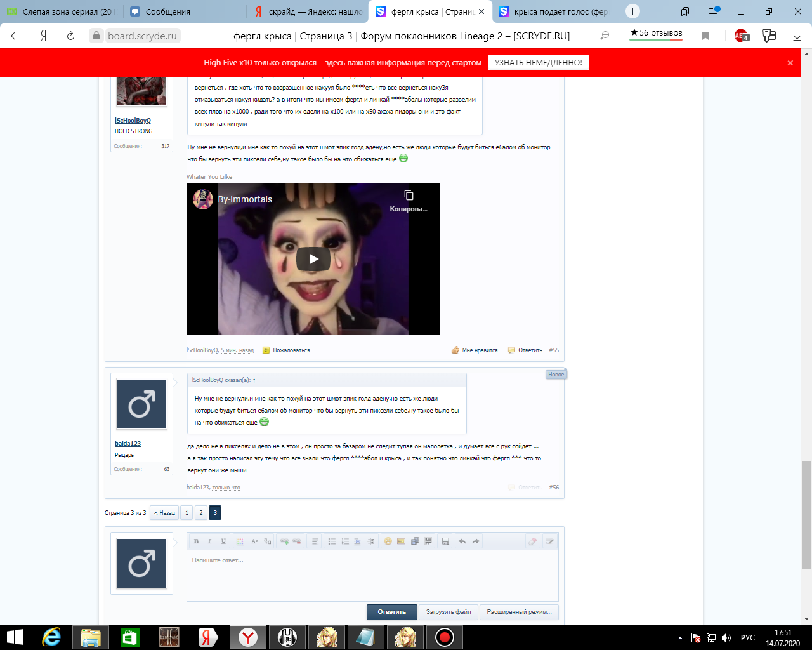Save draft using the floppy disk icon
Screen dimensions: 812x650
pos(445,541)
